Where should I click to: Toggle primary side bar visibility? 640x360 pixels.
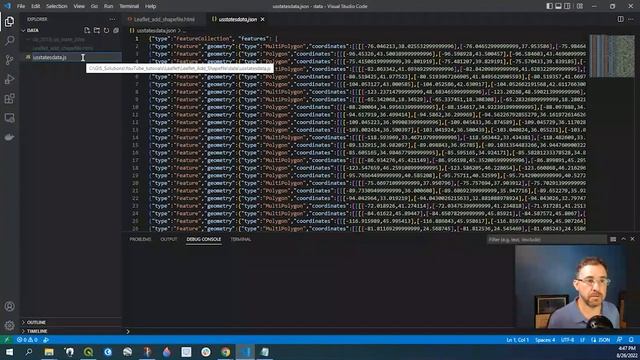(x=549, y=6)
